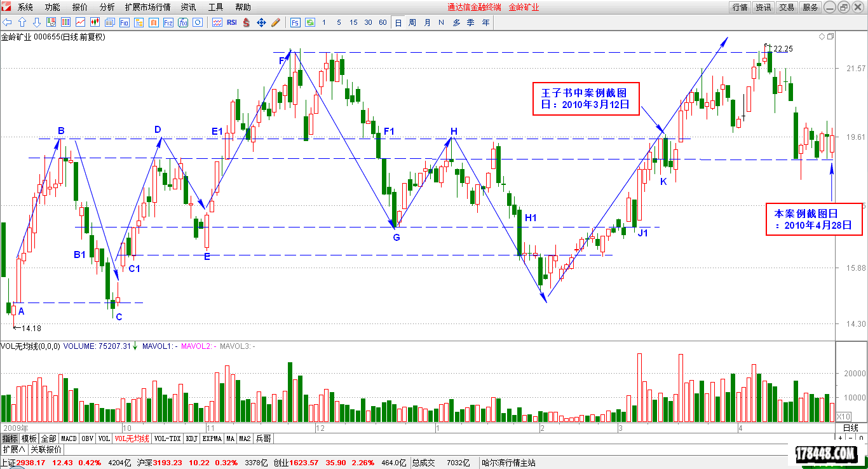Open the 关联报价 tab

tap(46, 449)
